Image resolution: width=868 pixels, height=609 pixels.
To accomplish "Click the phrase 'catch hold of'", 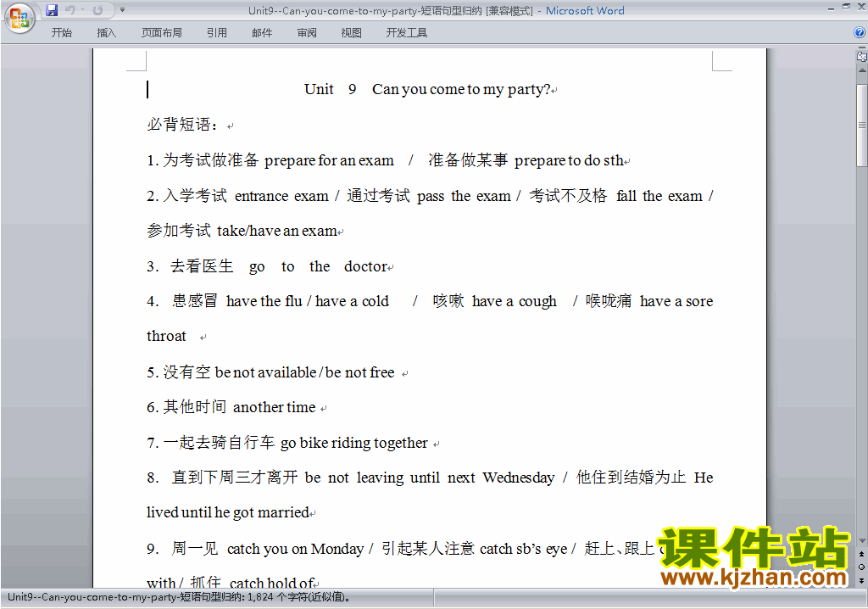I will point(272,583).
